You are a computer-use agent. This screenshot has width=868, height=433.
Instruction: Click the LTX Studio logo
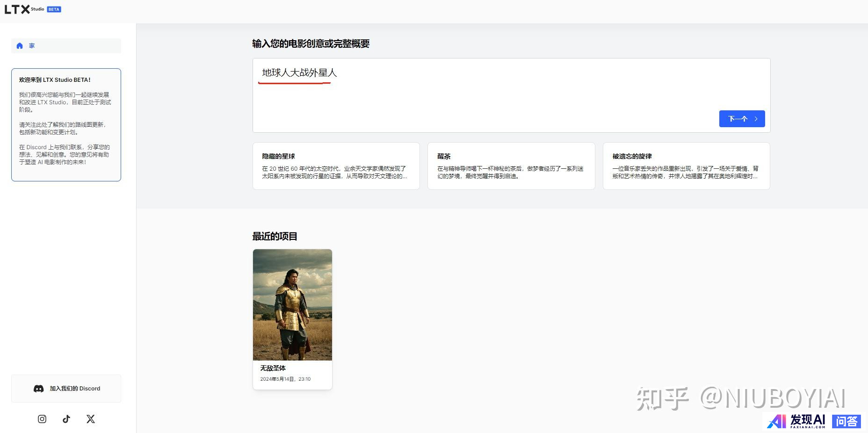17,8
